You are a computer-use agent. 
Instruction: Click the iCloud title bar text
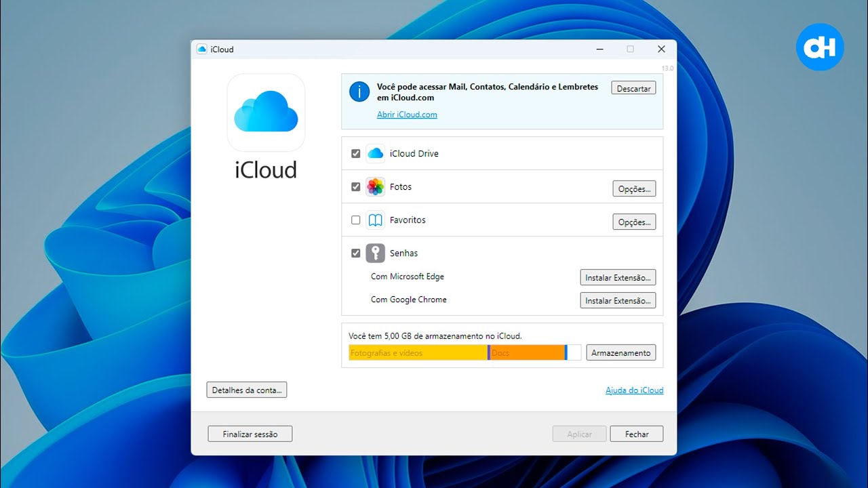(222, 49)
